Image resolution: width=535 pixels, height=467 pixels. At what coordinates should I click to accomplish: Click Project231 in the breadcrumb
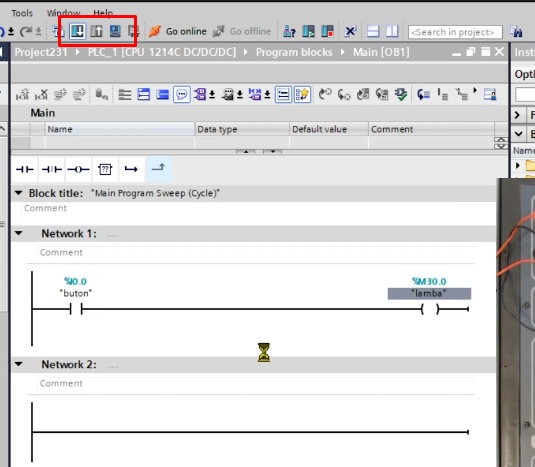[x=41, y=52]
